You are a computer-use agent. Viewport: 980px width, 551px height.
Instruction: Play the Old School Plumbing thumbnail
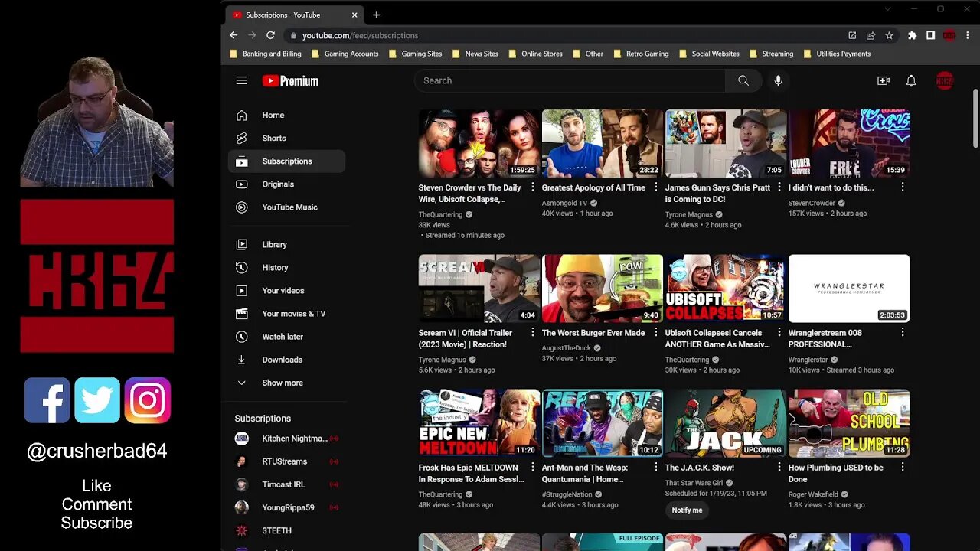coord(849,423)
